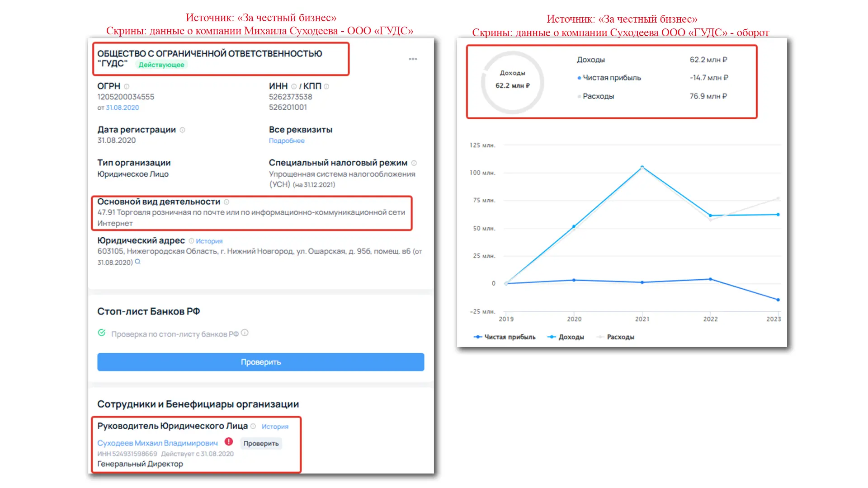Image resolution: width=868 pixels, height=488 pixels.
Task: Open the История link beside Юридический адрес
Action: [209, 241]
